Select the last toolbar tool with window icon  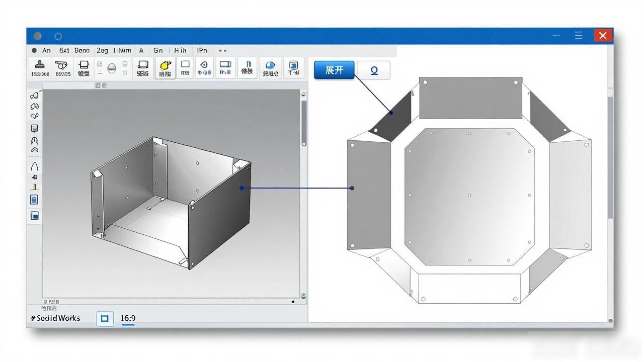tap(294, 68)
